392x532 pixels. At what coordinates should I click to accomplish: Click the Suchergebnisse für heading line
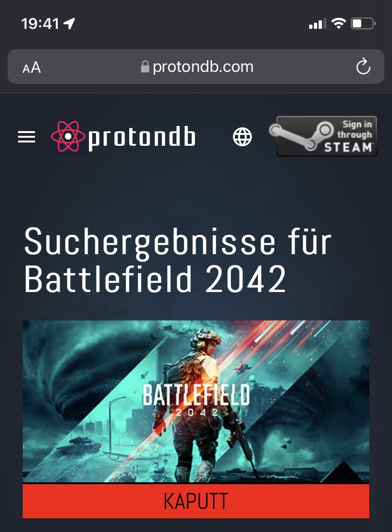(178, 241)
